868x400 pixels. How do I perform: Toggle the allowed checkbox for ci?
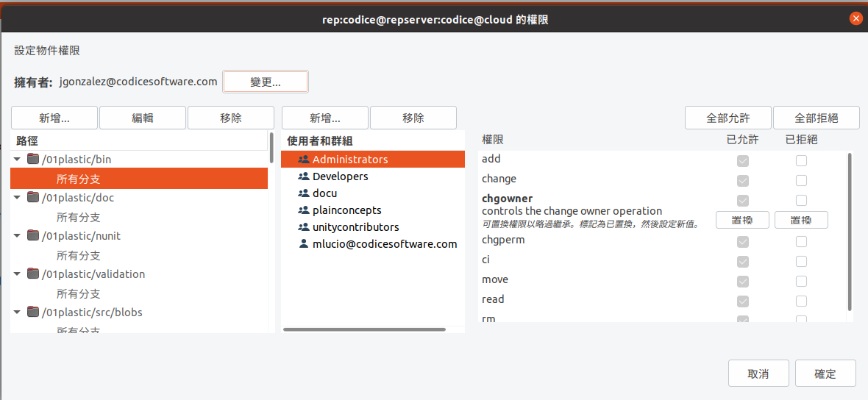743,262
